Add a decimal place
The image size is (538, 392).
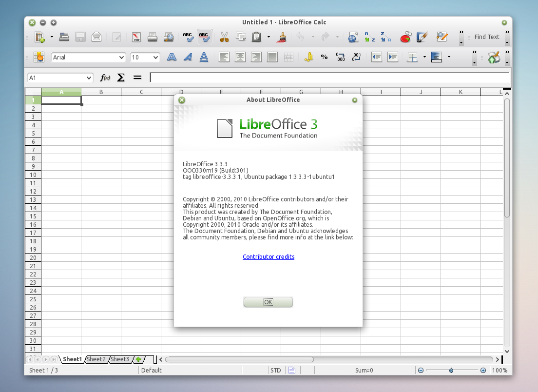click(x=340, y=57)
